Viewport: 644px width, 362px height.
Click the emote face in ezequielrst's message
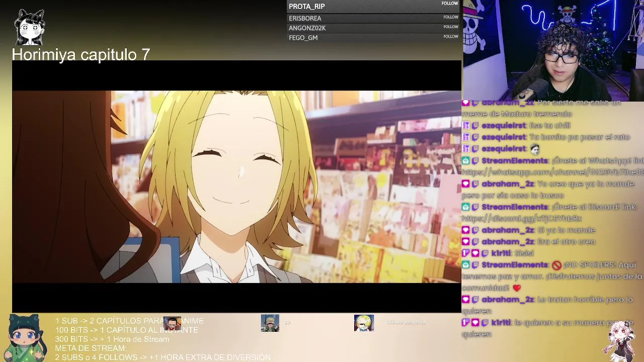click(x=534, y=149)
